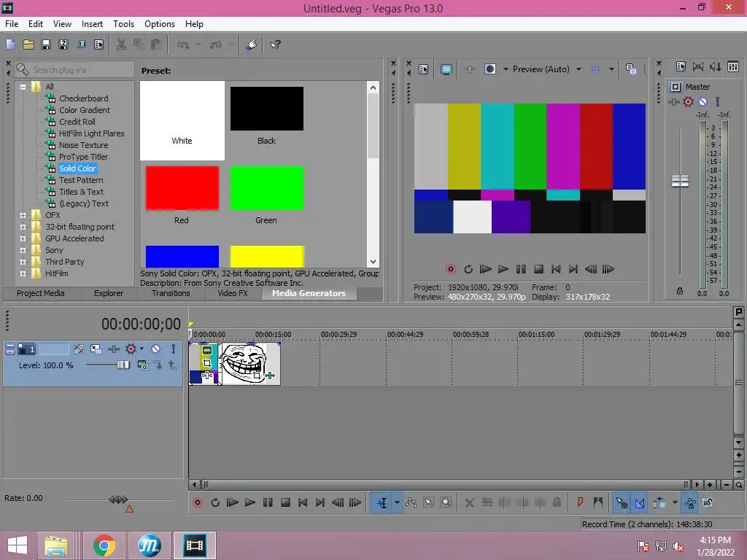
Task: Activate the What's This help icon
Action: [x=275, y=44]
